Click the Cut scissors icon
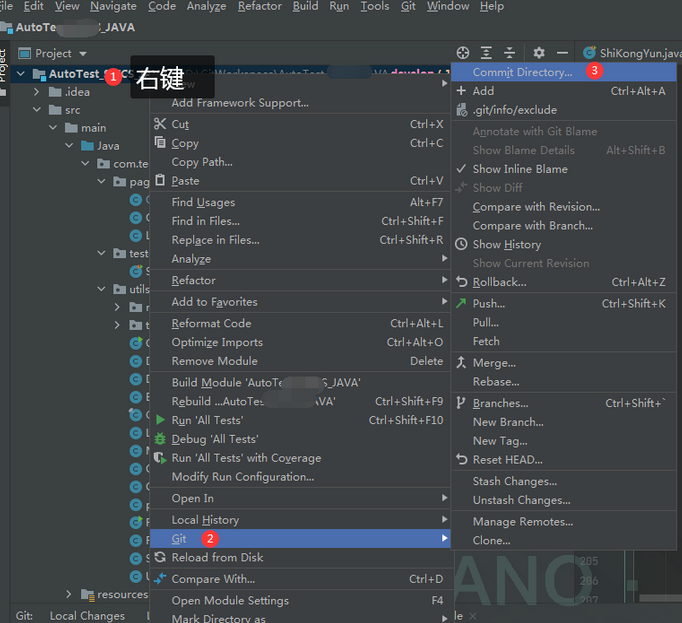The height and width of the screenshot is (623, 682). (x=160, y=124)
